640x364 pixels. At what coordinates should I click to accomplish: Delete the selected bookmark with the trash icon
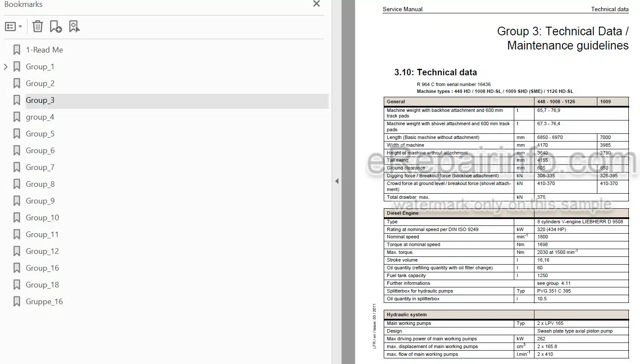pos(37,27)
